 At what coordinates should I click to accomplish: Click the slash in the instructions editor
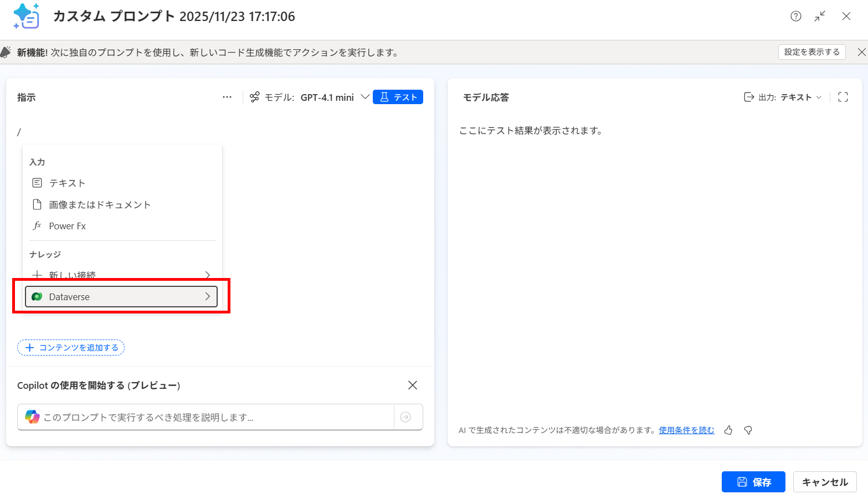[x=19, y=132]
